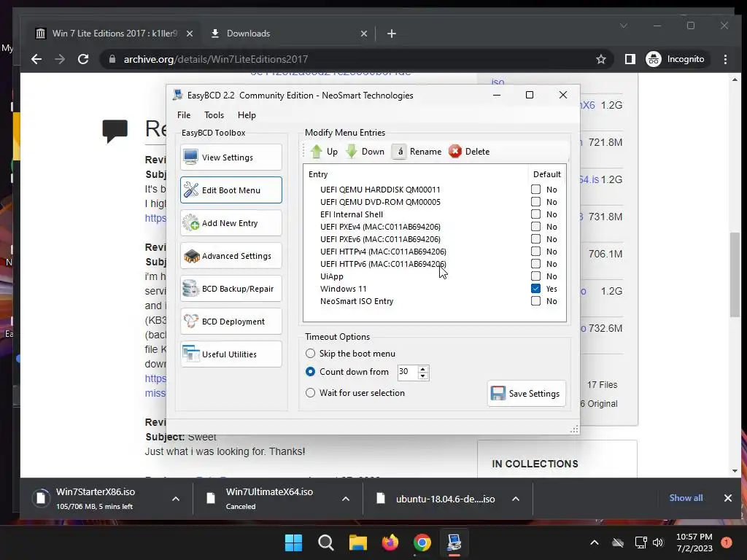The width and height of the screenshot is (747, 560).
Task: Set UEFI HTTPv4 entry as default
Action: pyautogui.click(x=536, y=252)
